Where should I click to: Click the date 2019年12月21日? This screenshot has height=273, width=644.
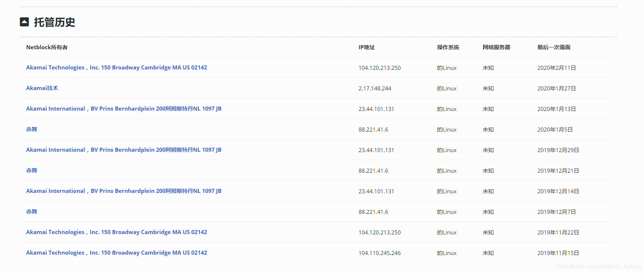coord(558,171)
